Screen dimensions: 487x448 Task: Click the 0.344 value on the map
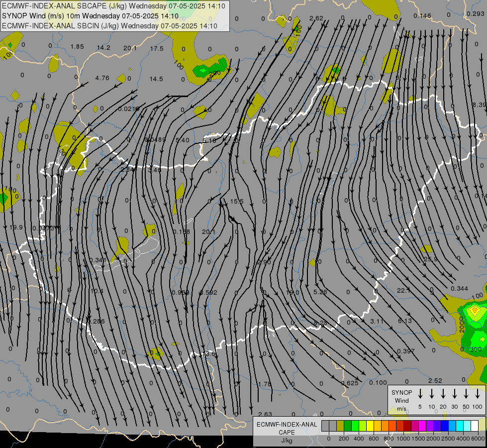click(x=459, y=289)
